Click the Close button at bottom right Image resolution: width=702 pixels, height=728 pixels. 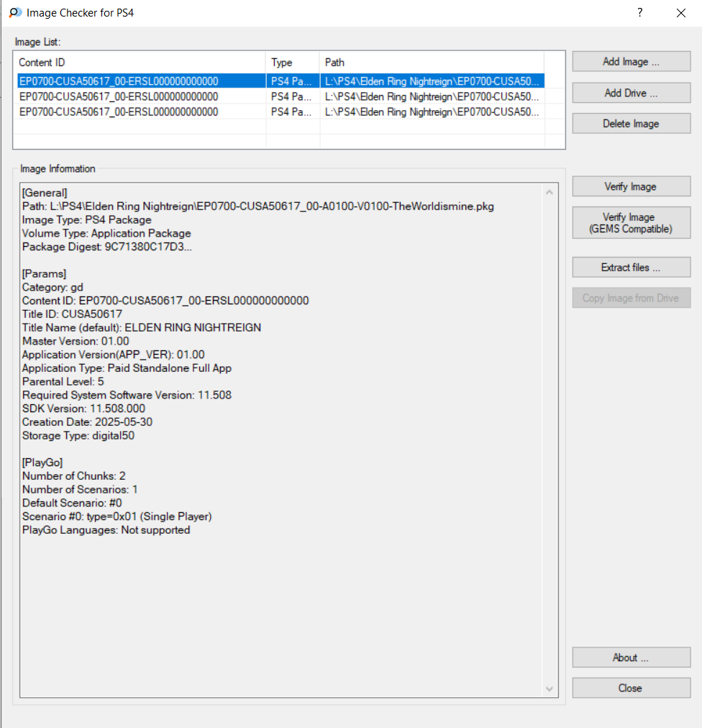point(631,688)
